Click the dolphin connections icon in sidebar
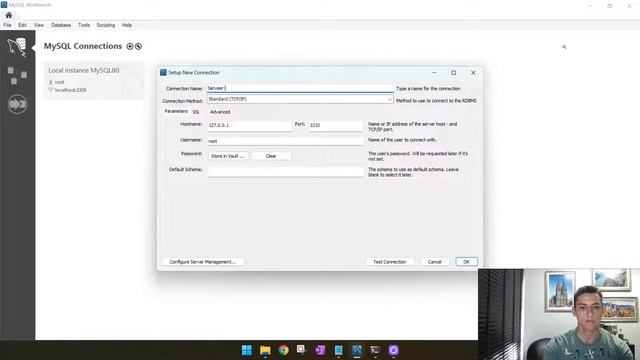 17,47
